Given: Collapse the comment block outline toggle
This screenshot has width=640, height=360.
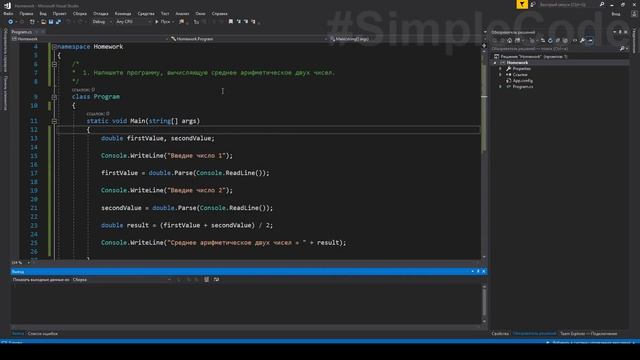Looking at the screenshot, I should tap(54, 64).
